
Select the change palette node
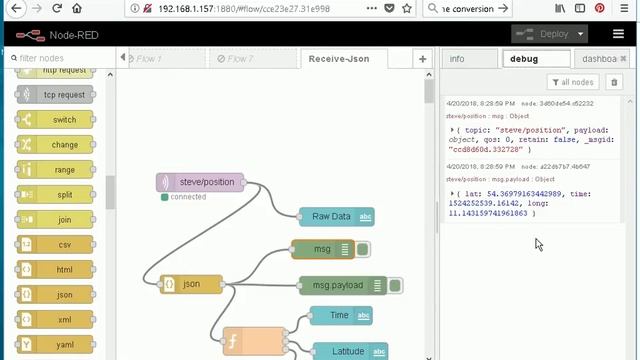[55, 144]
